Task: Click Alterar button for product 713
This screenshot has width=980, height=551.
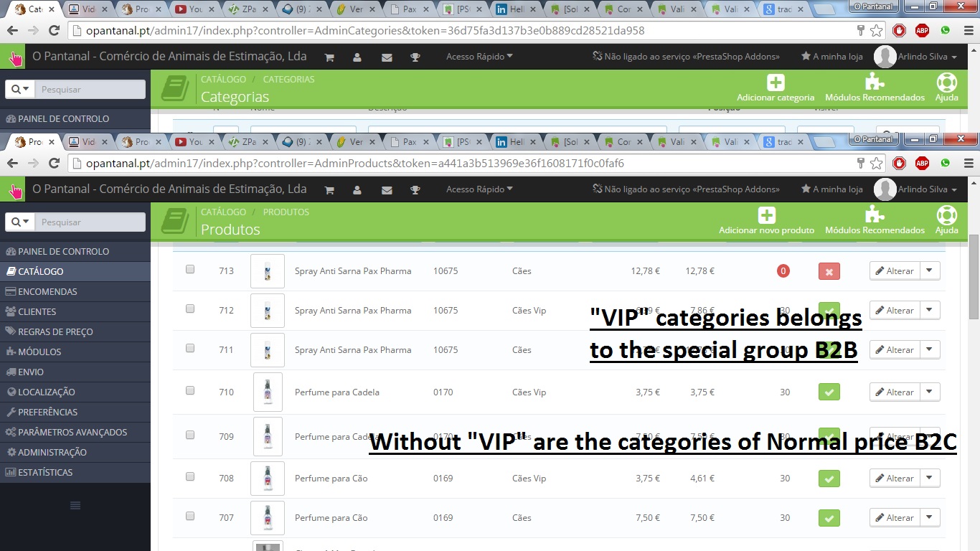Action: tap(895, 270)
